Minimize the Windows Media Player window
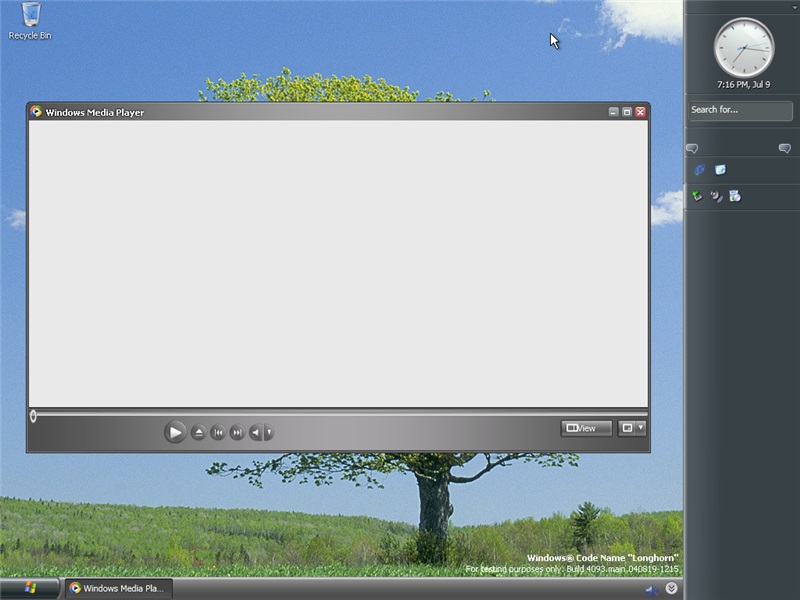 [x=614, y=112]
